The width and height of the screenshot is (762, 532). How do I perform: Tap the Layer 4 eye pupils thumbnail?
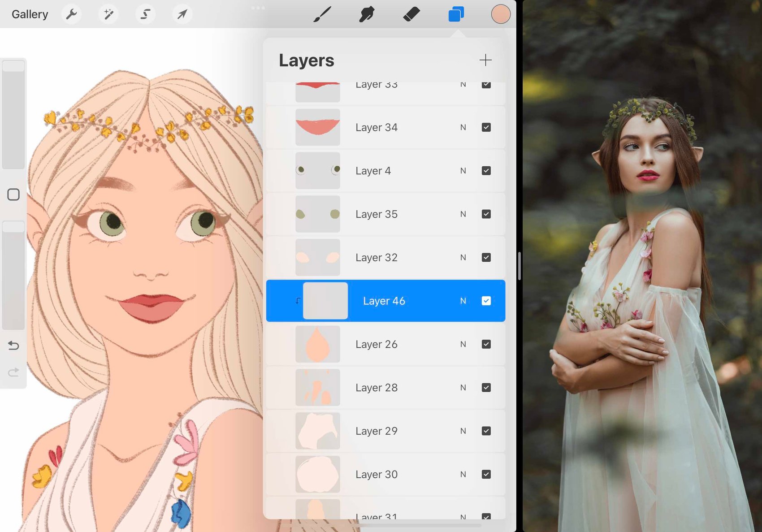[318, 171]
